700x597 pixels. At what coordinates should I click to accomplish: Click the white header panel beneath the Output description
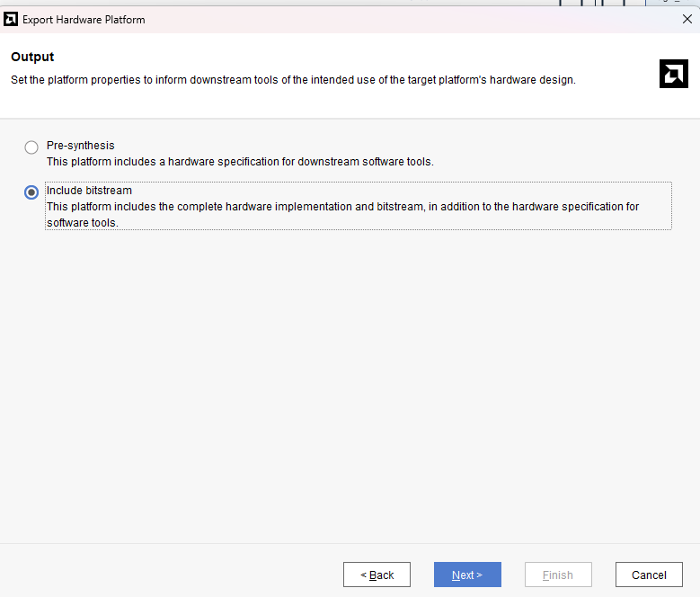(331, 102)
